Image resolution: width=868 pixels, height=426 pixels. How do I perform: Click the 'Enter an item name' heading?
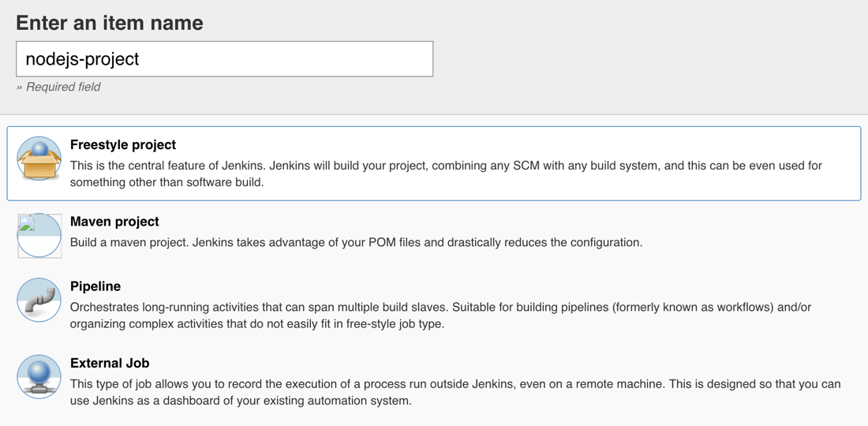point(110,23)
